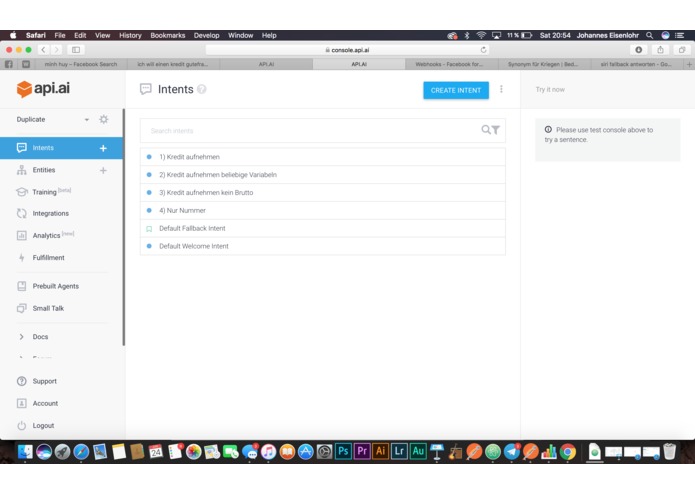The height and width of the screenshot is (494, 695).
Task: Click the Safari forward button
Action: (x=56, y=50)
